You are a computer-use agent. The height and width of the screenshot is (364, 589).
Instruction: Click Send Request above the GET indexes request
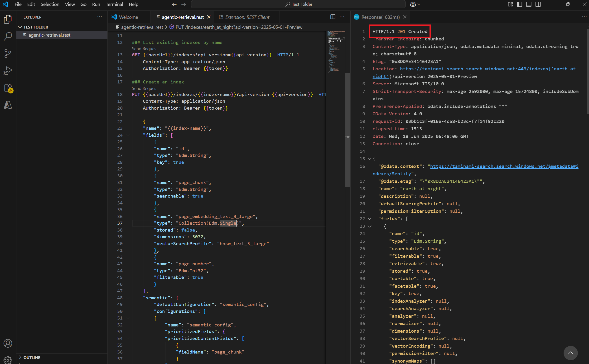[145, 49]
